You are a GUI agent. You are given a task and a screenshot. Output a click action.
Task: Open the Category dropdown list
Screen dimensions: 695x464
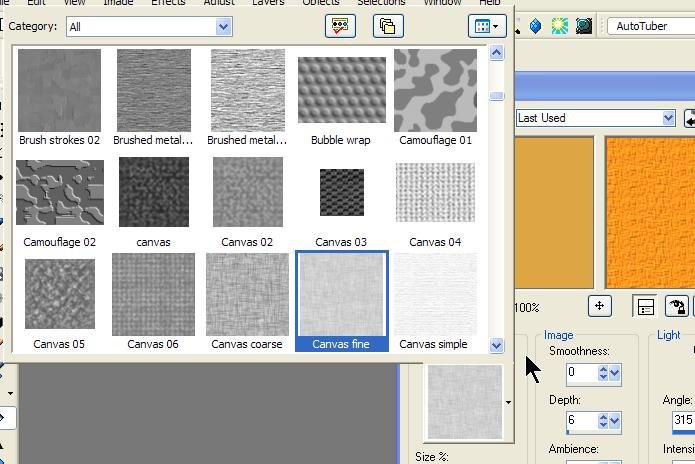[223, 27]
